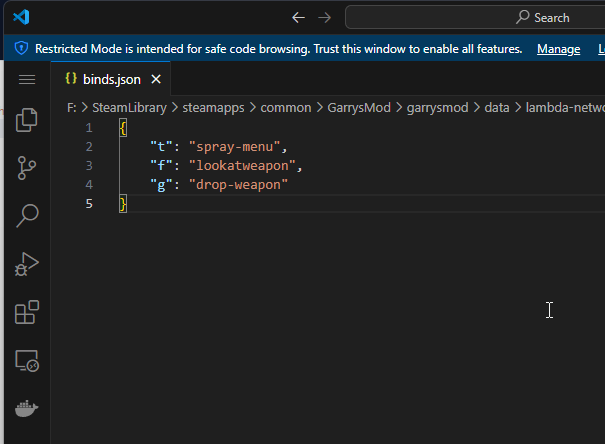Go forward using the right arrow

pyautogui.click(x=324, y=17)
